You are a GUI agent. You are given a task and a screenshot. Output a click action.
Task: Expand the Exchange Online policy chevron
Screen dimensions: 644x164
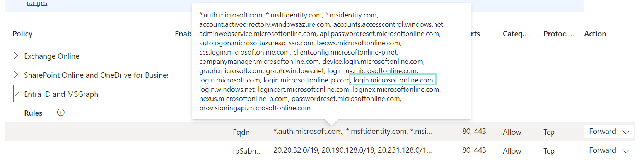click(x=16, y=56)
